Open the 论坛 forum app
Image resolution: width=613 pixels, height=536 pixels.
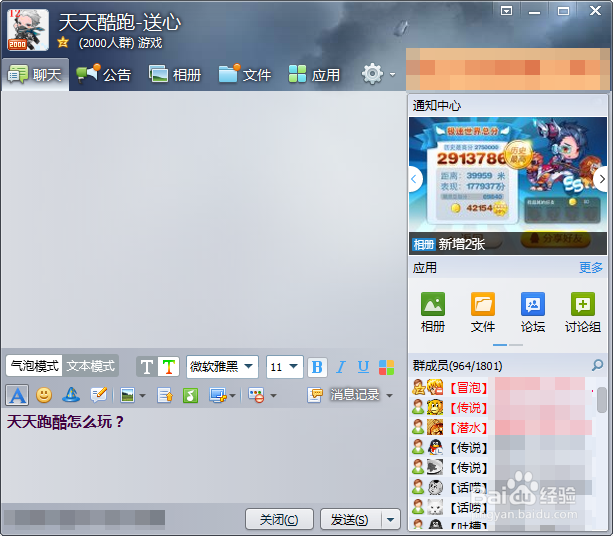click(x=533, y=312)
